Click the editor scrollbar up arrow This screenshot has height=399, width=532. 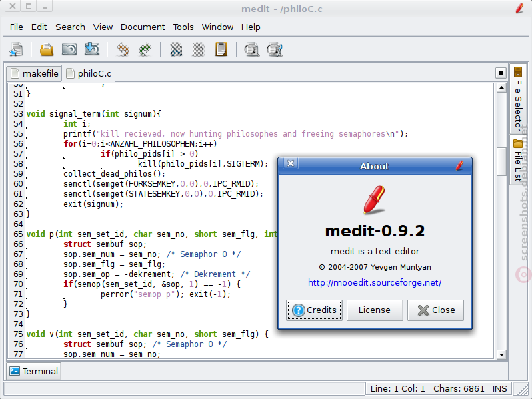click(501, 88)
